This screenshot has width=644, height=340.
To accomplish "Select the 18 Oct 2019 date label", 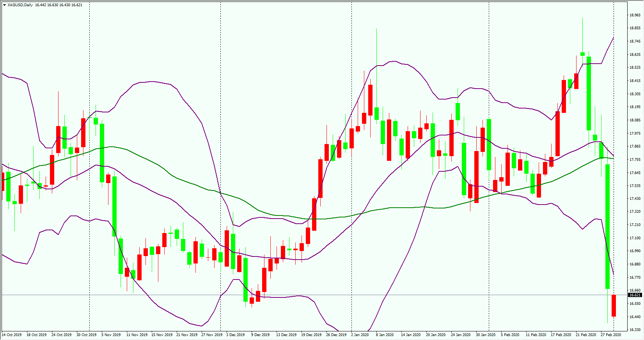I will pyautogui.click(x=36, y=335).
